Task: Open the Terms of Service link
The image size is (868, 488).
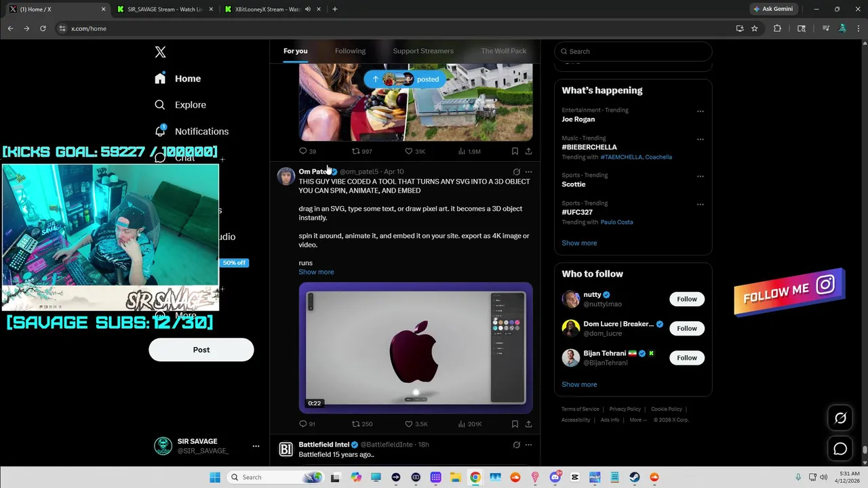Action: [580, 409]
